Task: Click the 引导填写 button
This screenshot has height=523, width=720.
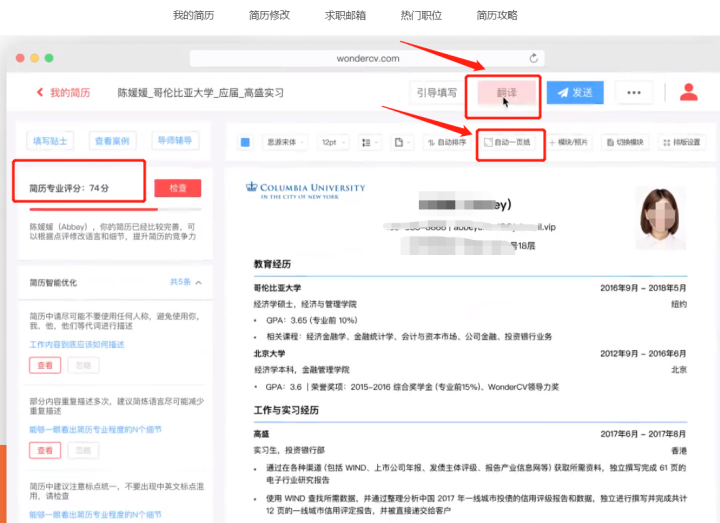Action: click(436, 93)
